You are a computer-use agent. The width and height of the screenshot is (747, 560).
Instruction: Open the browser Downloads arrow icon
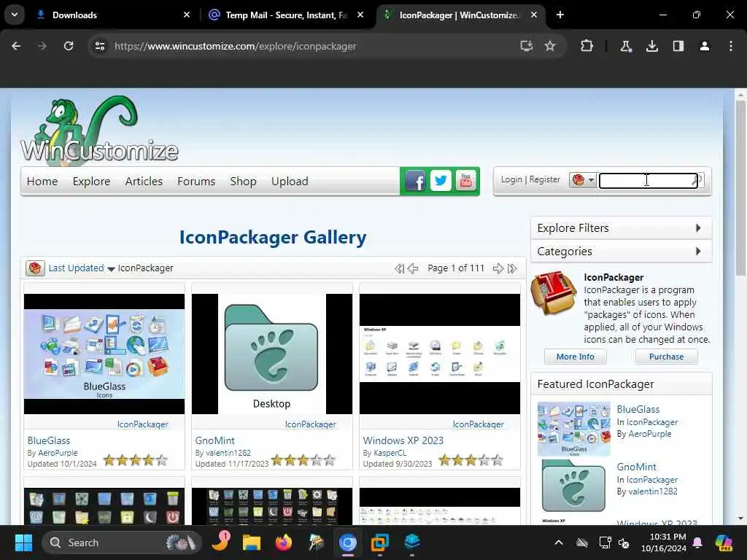(x=651, y=46)
